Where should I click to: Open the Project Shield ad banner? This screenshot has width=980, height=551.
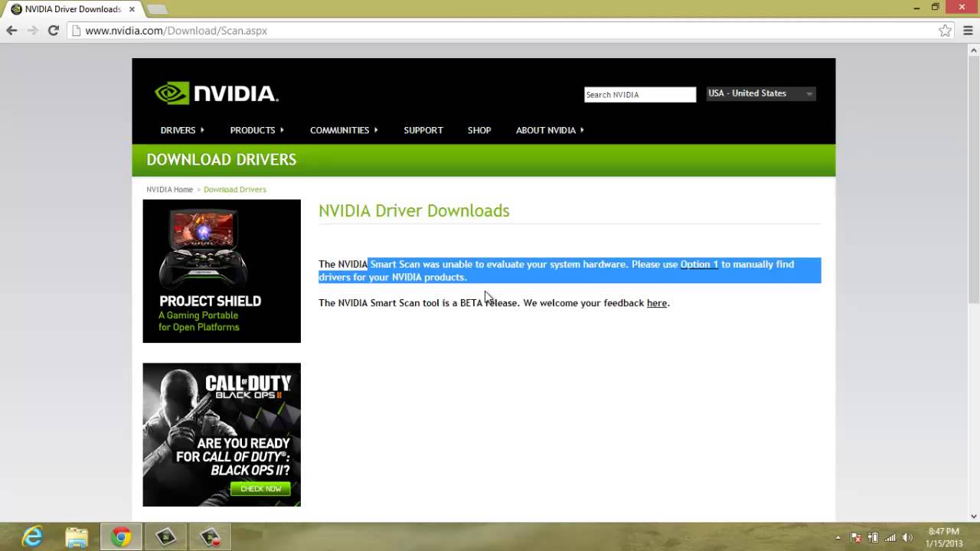(x=222, y=271)
